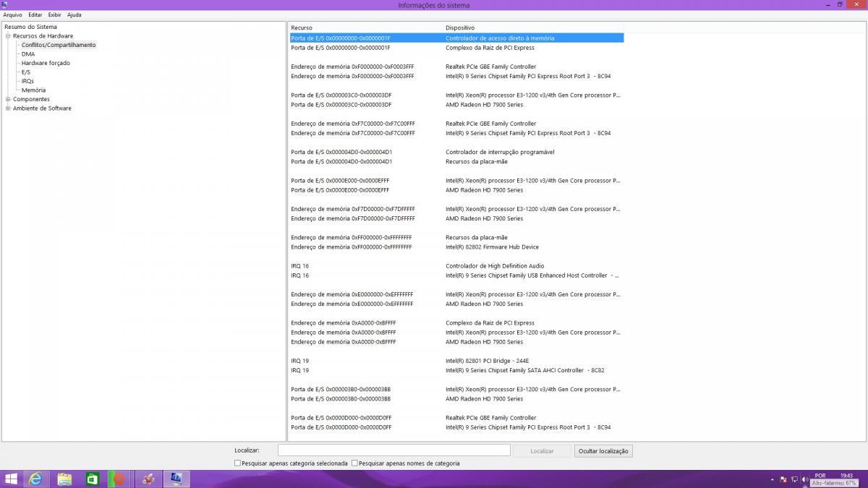The height and width of the screenshot is (488, 868).
Task: Select AMD Radeon row at 0x0000E000-0x0000EFFF
Action: [456, 190]
